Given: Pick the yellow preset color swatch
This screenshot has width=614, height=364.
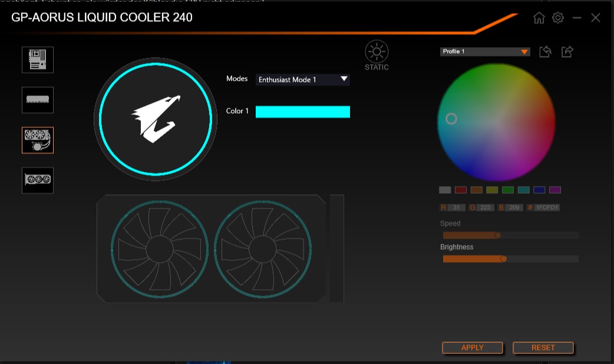Looking at the screenshot, I should click(492, 190).
